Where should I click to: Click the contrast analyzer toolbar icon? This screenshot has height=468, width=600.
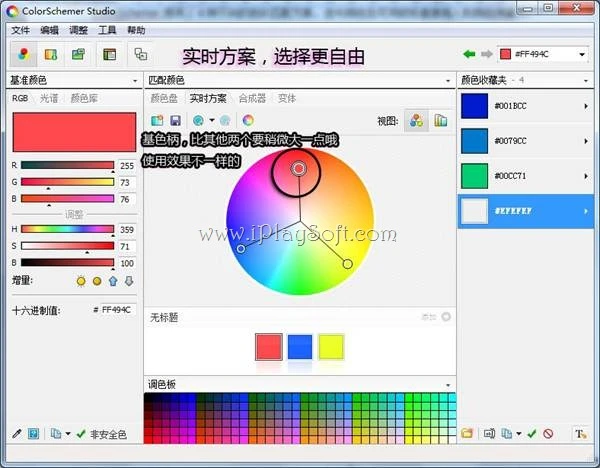click(x=140, y=54)
